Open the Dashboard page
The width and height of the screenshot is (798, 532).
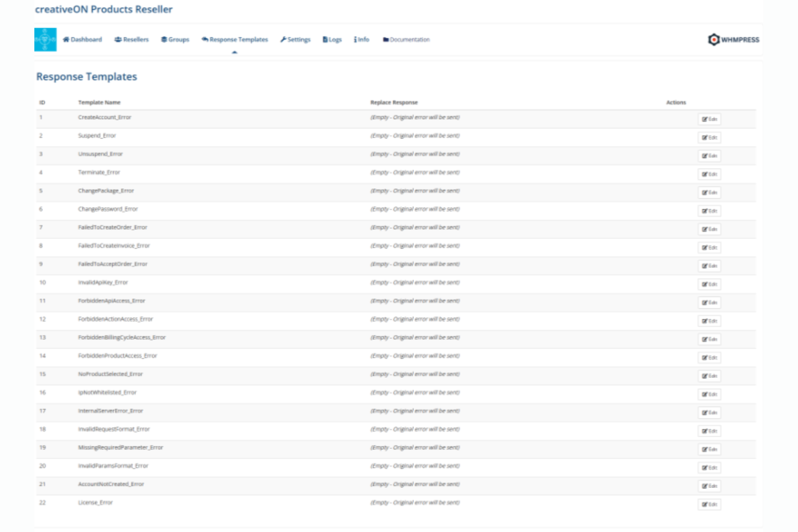pos(82,39)
